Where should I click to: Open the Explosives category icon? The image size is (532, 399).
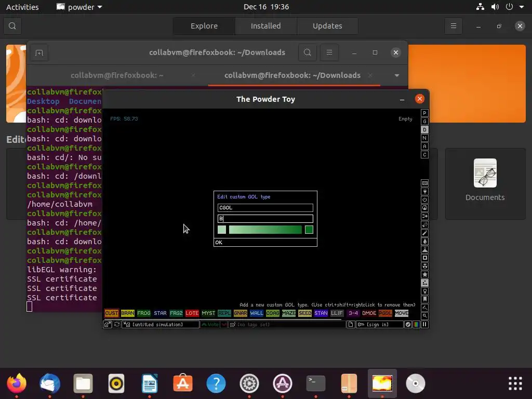coord(424,224)
